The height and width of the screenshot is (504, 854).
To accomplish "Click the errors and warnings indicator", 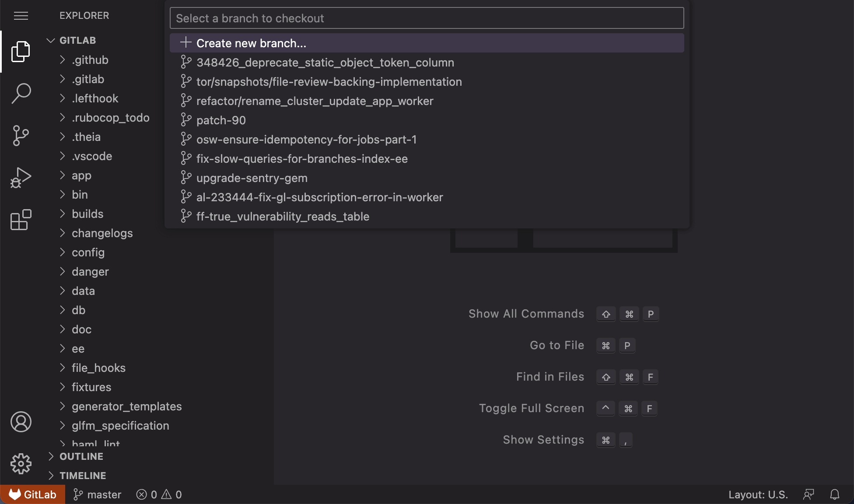I will (x=159, y=494).
